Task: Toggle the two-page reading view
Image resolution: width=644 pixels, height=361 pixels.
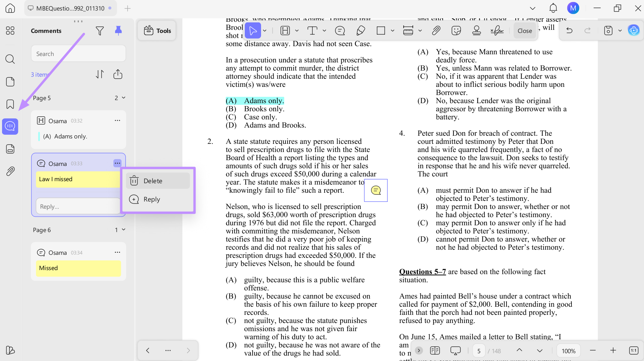Action: (435, 350)
